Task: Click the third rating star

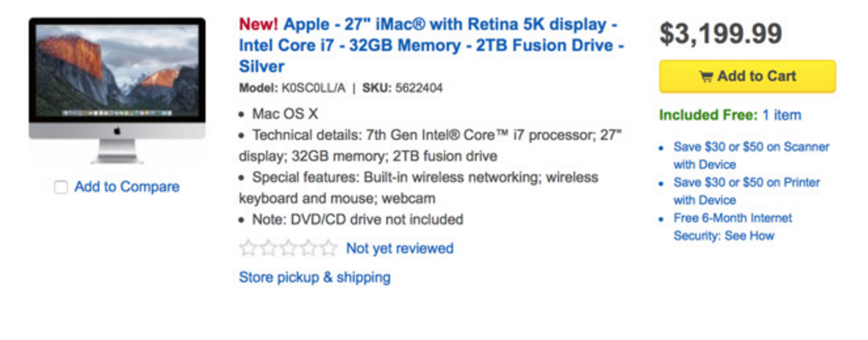Action: click(x=288, y=248)
